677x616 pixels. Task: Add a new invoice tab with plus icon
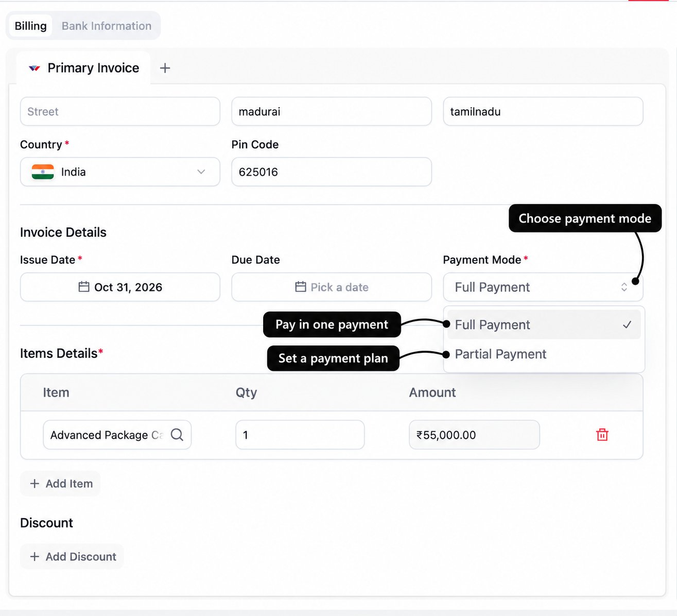165,68
